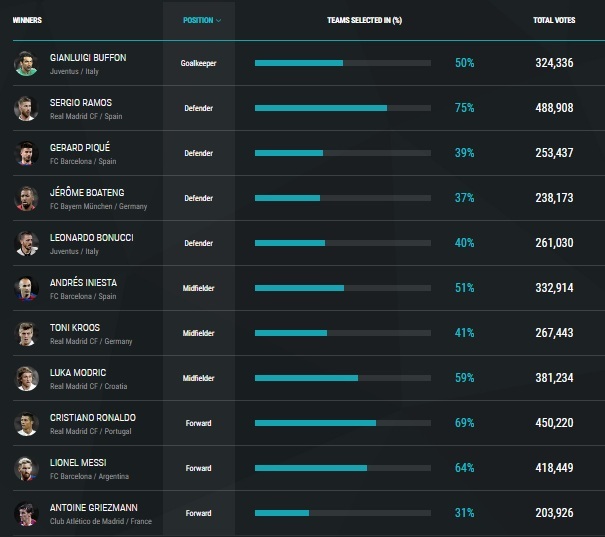This screenshot has width=605, height=537.
Task: Open Leonardo Bonucci's avatar image
Action: [x=26, y=243]
